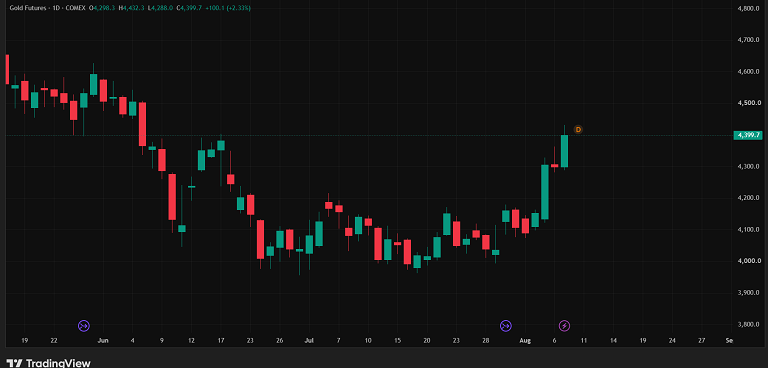The image size is (768, 368).
Task: Click the Jun label on the time axis
Action: [103, 340]
